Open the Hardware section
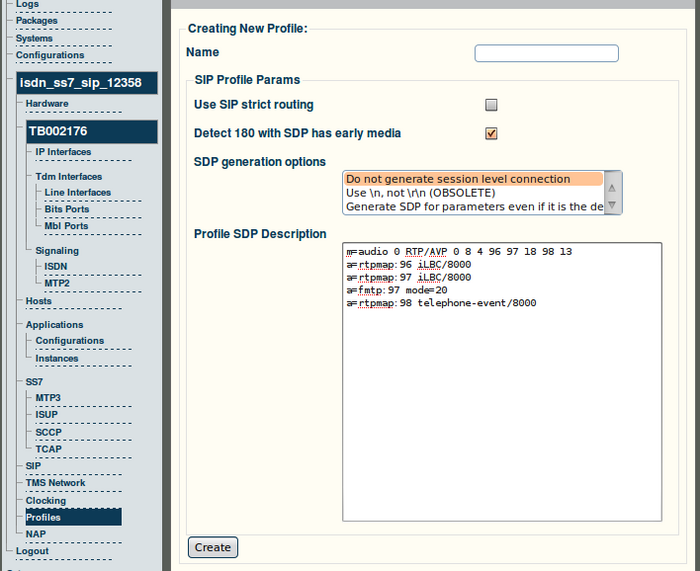The image size is (700, 571). pyautogui.click(x=47, y=104)
